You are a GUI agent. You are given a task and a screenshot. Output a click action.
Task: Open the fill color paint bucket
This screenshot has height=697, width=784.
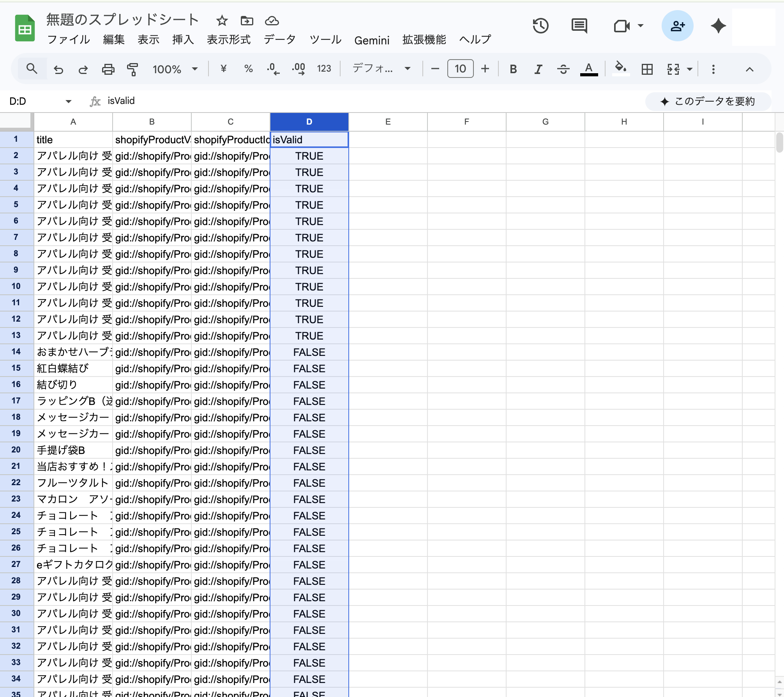[x=620, y=69]
